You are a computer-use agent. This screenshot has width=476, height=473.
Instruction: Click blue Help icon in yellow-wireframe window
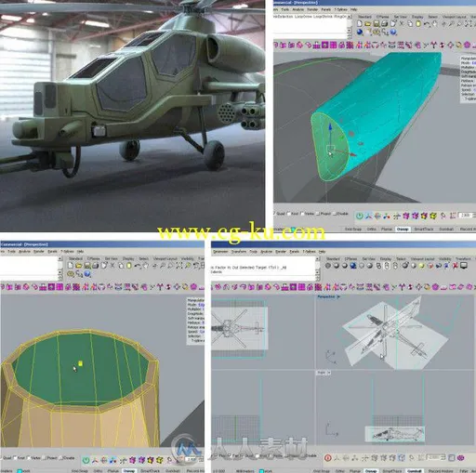coord(87,274)
